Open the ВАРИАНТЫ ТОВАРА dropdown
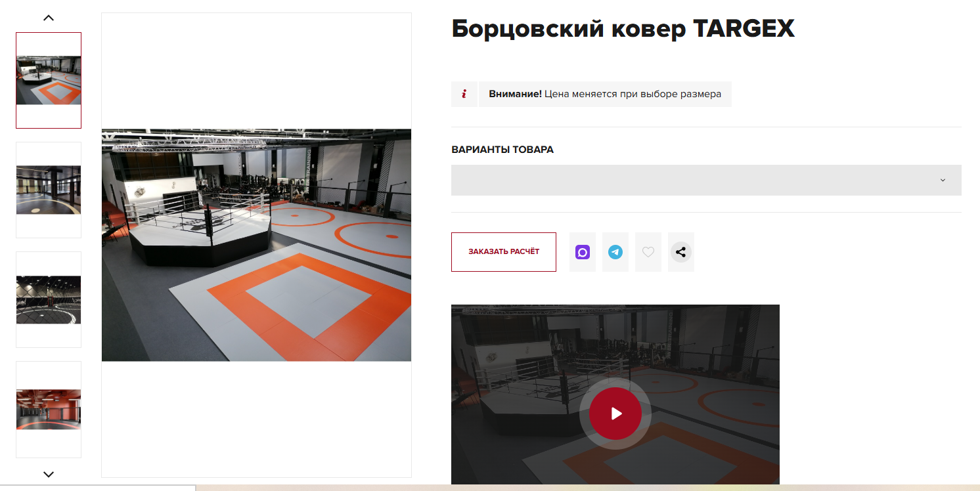 (706, 180)
